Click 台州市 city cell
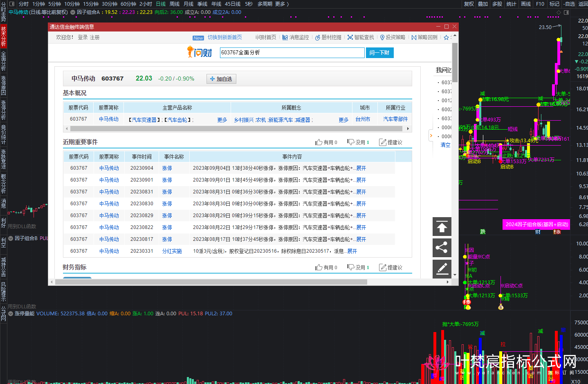 tap(363, 119)
